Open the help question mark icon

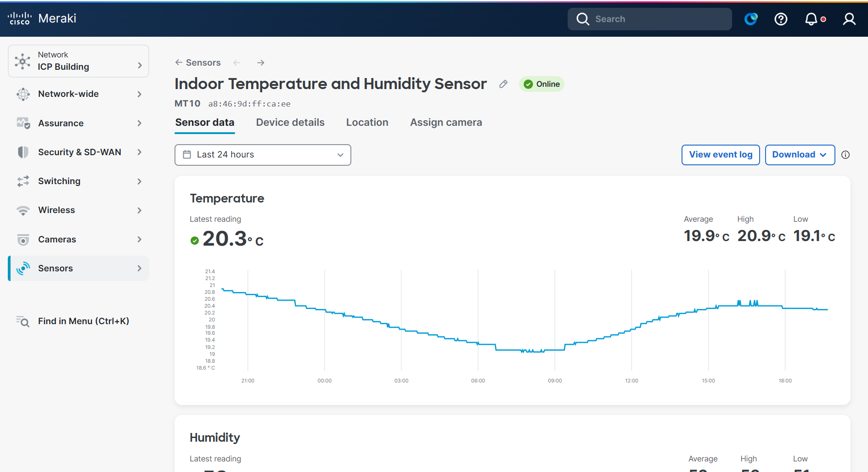click(x=781, y=19)
